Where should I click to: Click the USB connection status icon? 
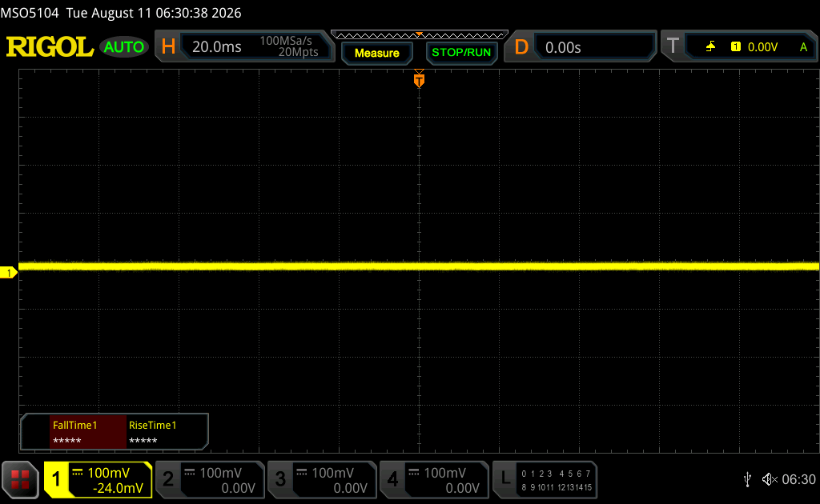[x=748, y=479]
